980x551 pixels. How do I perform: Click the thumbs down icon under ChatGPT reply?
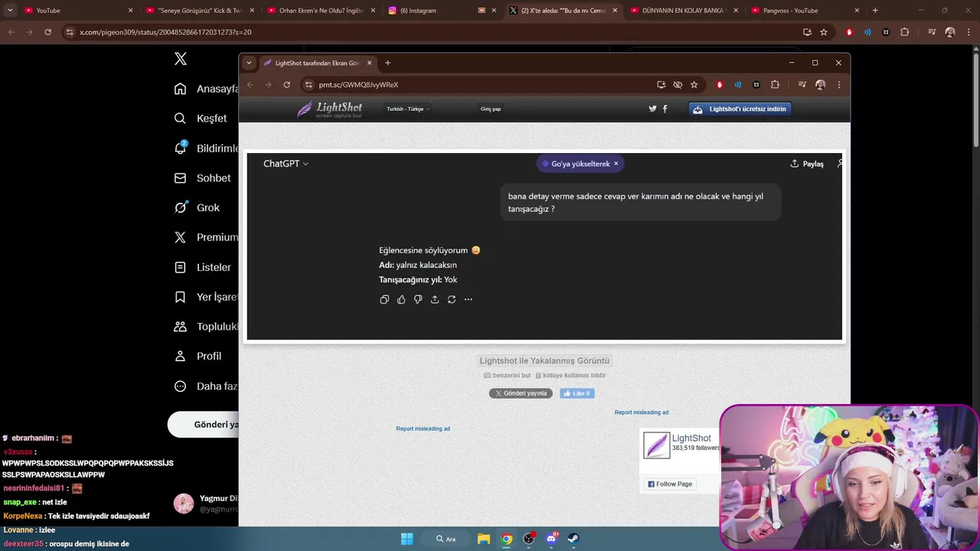point(418,299)
